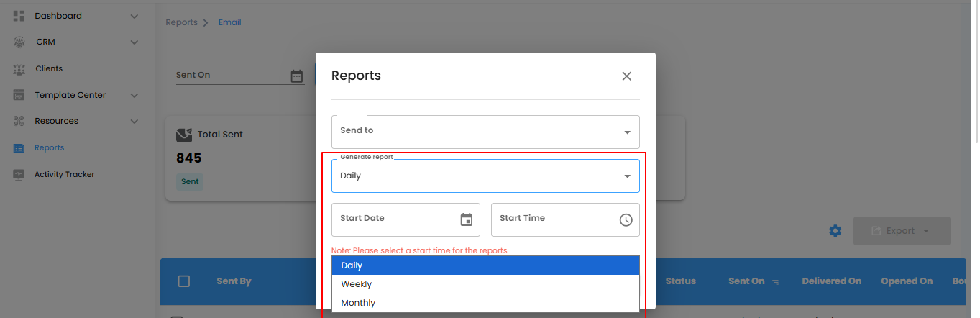Click the CRM sidebar icon
980x318 pixels.
click(19, 42)
